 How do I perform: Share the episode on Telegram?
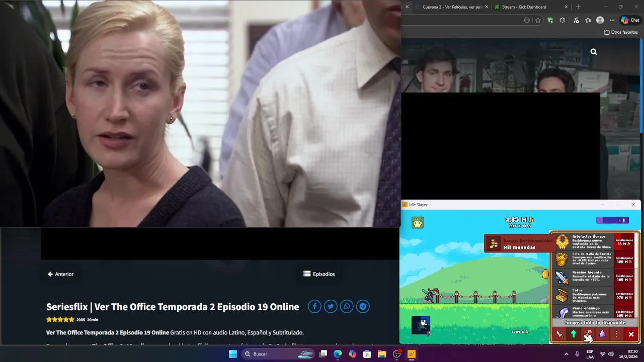coord(363,306)
